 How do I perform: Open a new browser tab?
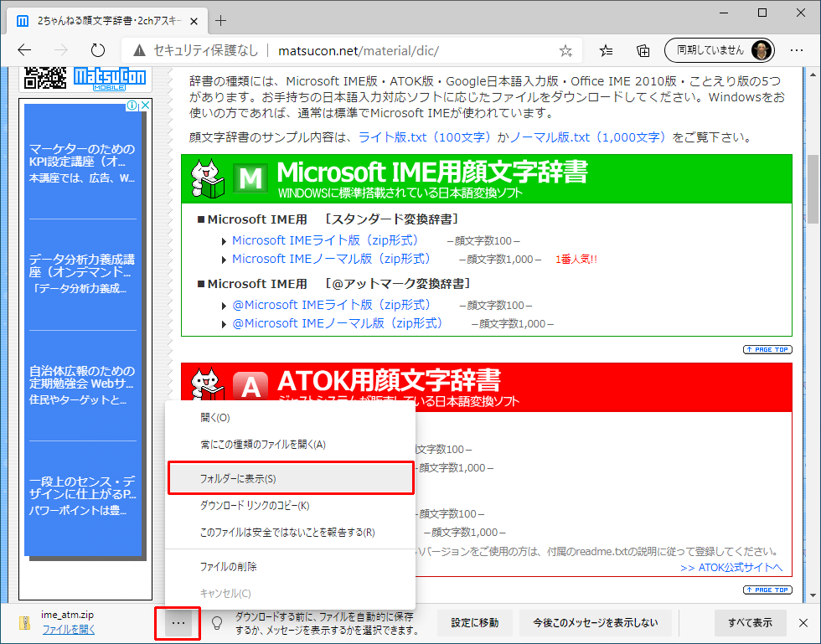221,20
